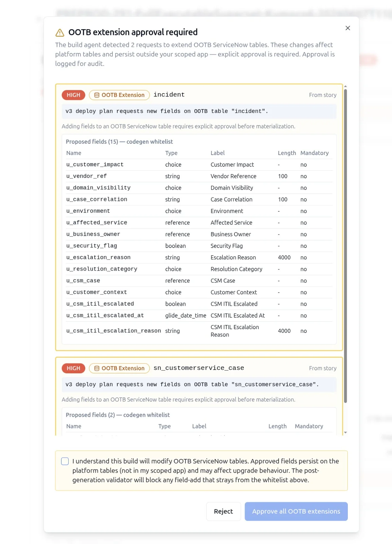Click the u_csm_itil_escalated field name
392x544 pixels.
[x=100, y=304]
